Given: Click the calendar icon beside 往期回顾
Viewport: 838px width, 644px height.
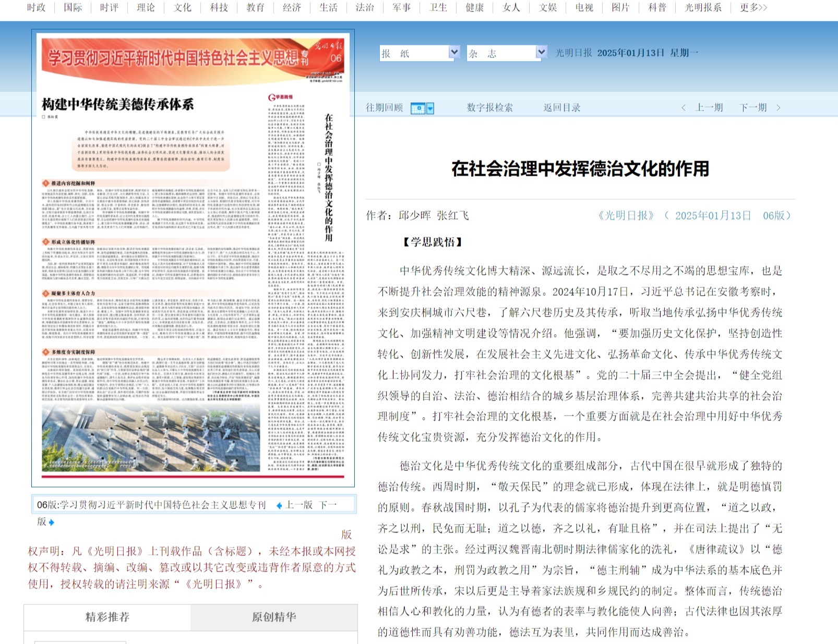Looking at the screenshot, I should click(417, 108).
